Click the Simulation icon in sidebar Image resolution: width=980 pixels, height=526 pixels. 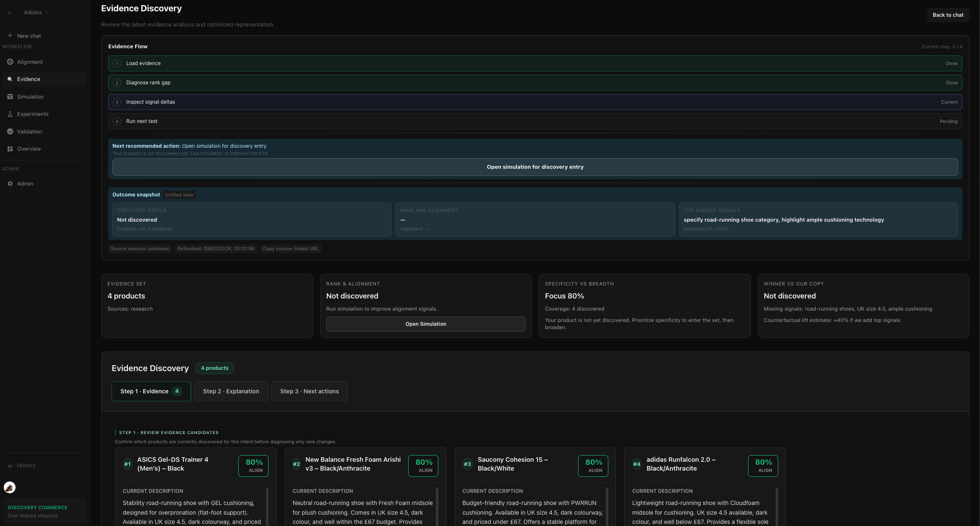coord(10,97)
